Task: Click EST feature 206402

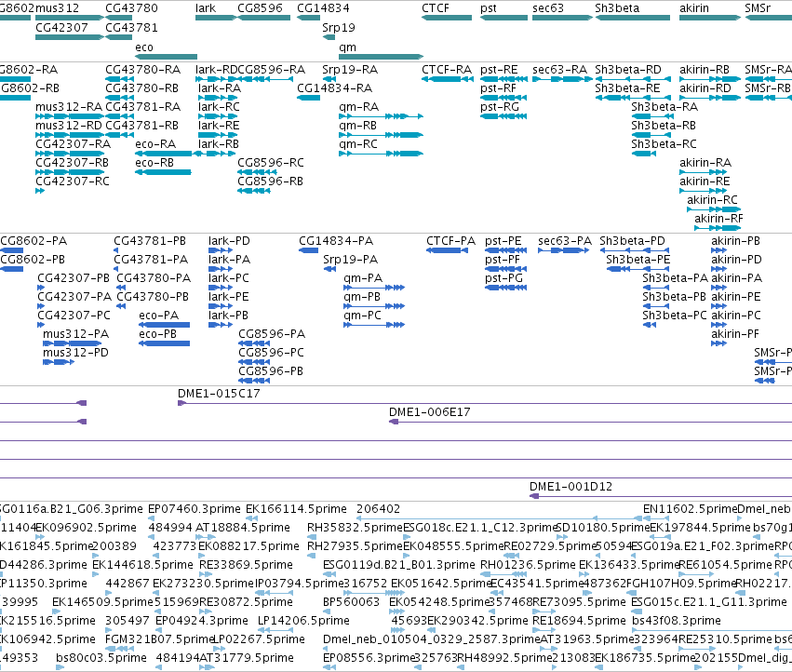Action: click(x=379, y=508)
